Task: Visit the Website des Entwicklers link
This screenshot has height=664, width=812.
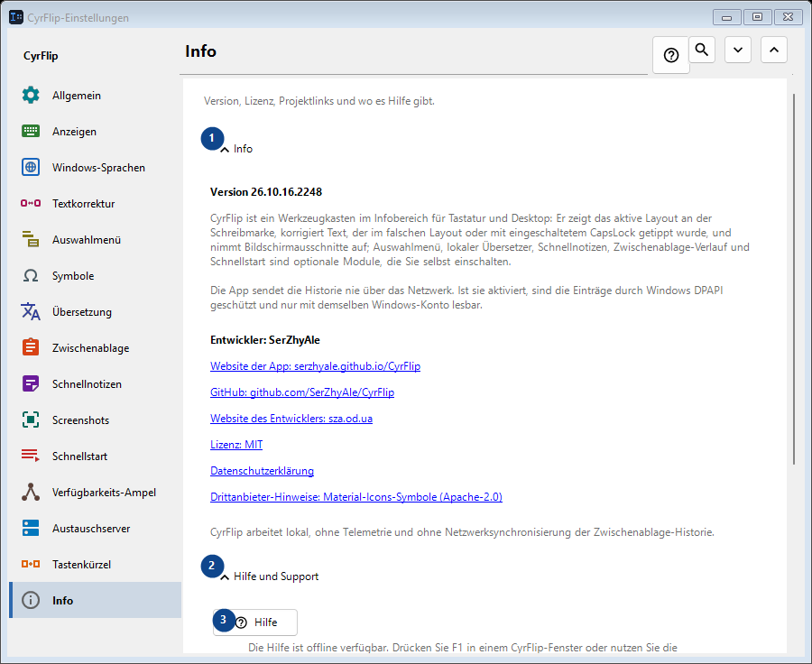Action: click(x=291, y=419)
